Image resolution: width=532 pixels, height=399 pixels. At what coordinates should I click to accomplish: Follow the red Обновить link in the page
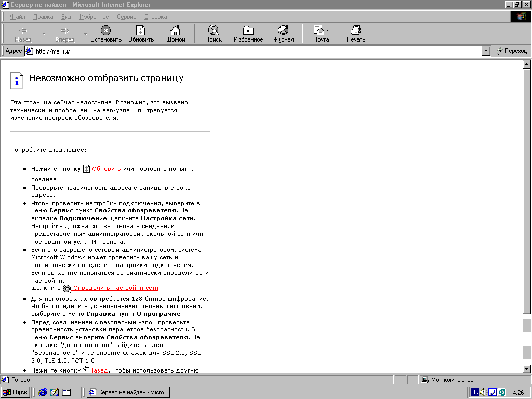click(106, 169)
